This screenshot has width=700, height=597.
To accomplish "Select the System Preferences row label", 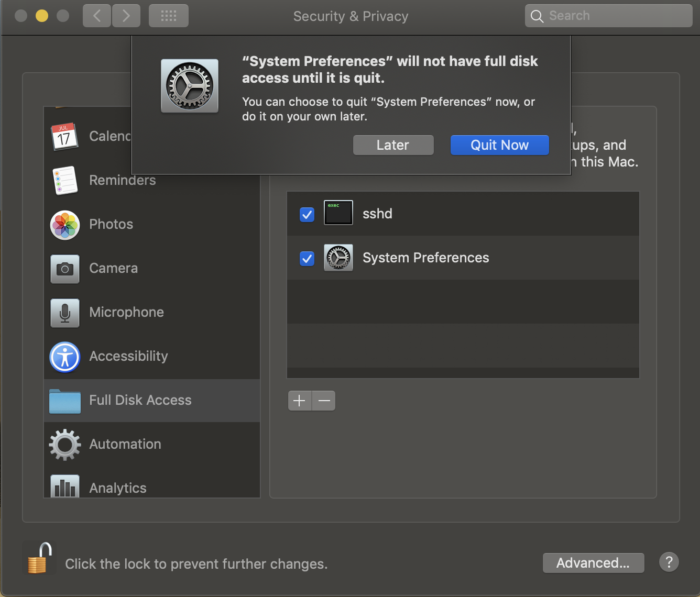I will 425,258.
